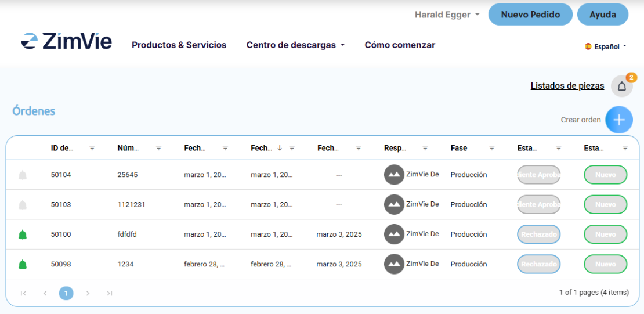Open filter menu for ID de column
Screen dimensions: 644x314
point(92,149)
